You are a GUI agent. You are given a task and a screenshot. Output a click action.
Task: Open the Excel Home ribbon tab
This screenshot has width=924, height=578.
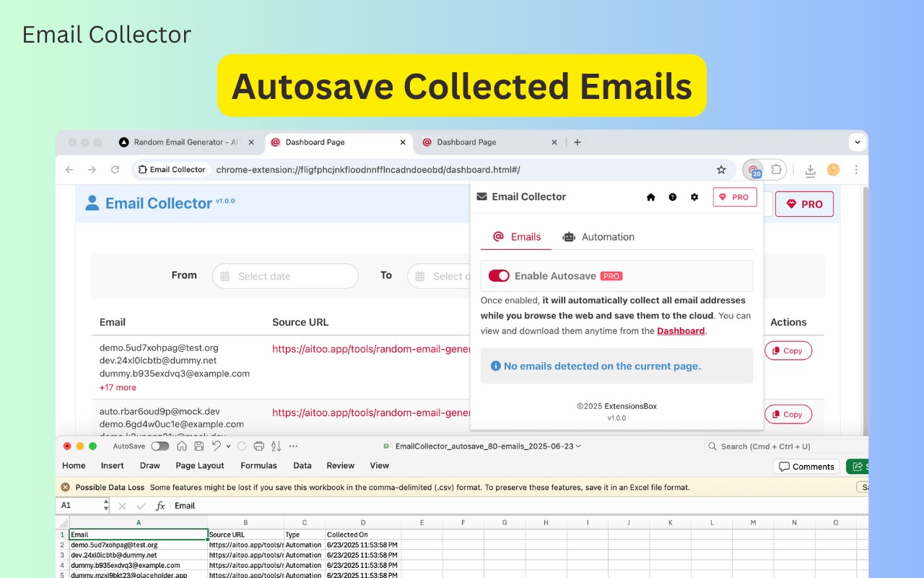tap(74, 466)
